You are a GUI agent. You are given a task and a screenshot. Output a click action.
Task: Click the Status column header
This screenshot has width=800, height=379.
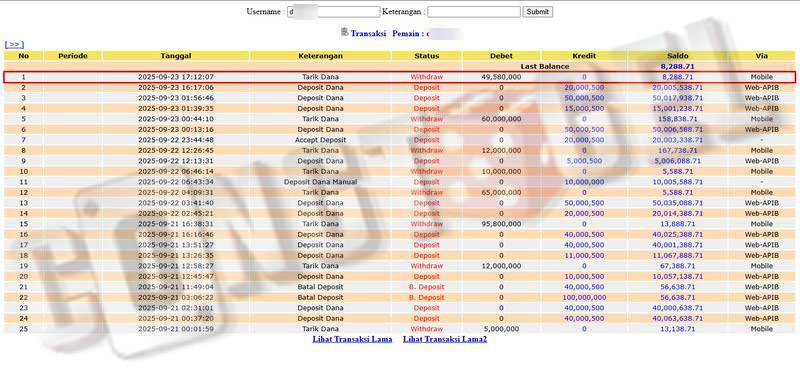427,56
